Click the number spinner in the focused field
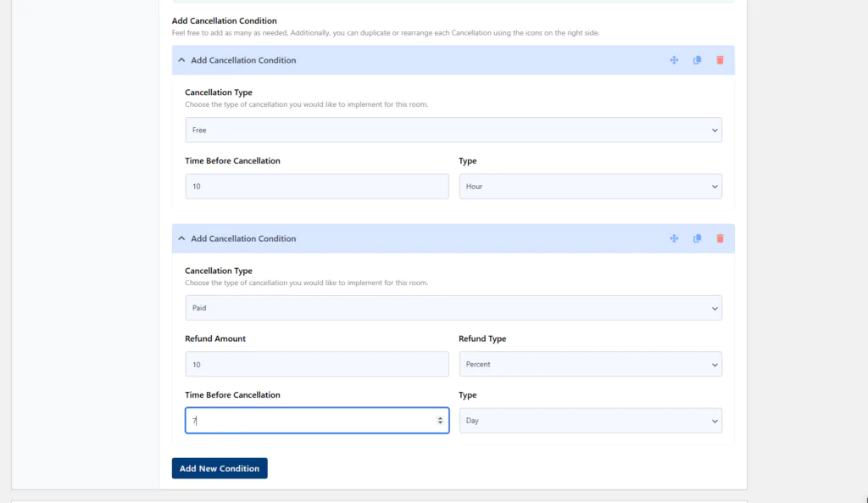The image size is (868, 503). (x=440, y=421)
